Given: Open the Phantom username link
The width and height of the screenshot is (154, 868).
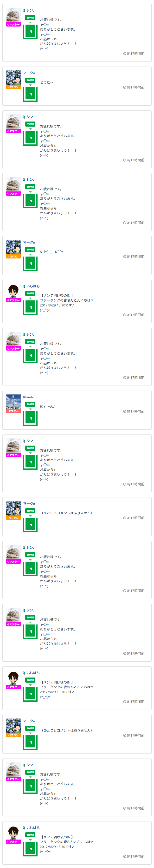Looking at the screenshot, I should point(30,397).
